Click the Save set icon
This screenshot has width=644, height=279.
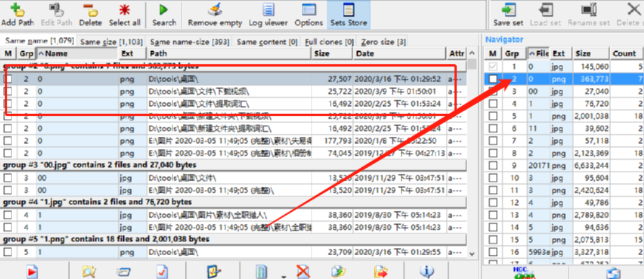pyautogui.click(x=508, y=10)
